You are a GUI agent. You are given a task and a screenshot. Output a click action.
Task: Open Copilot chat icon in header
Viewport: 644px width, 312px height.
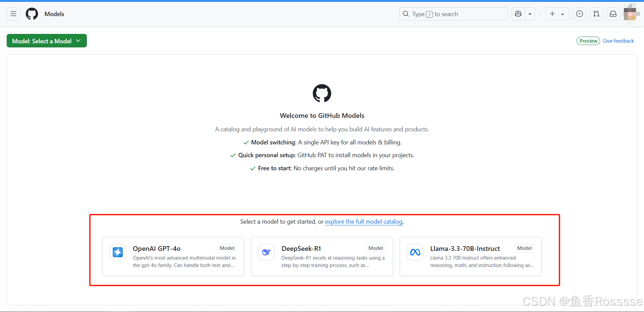pos(518,14)
